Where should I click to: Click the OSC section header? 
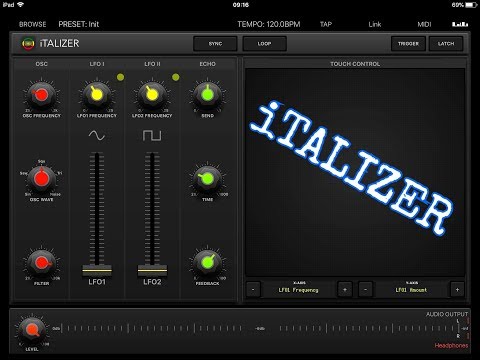(x=41, y=64)
